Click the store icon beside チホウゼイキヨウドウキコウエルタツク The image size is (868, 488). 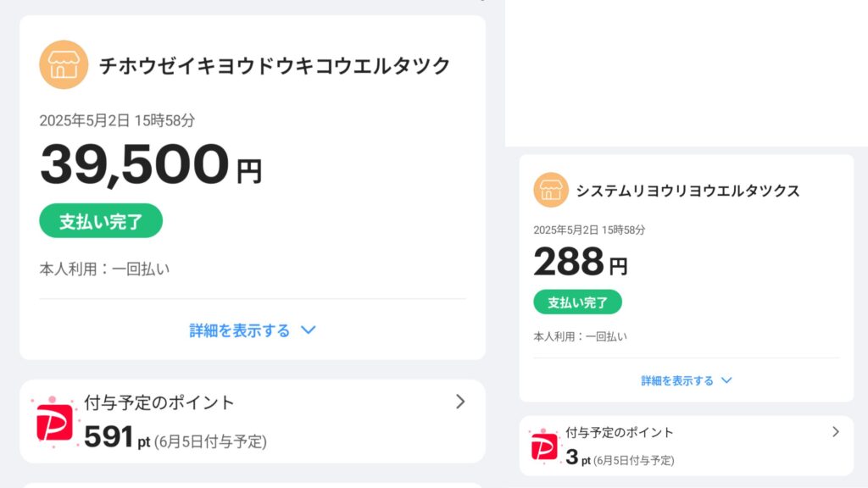coord(64,65)
